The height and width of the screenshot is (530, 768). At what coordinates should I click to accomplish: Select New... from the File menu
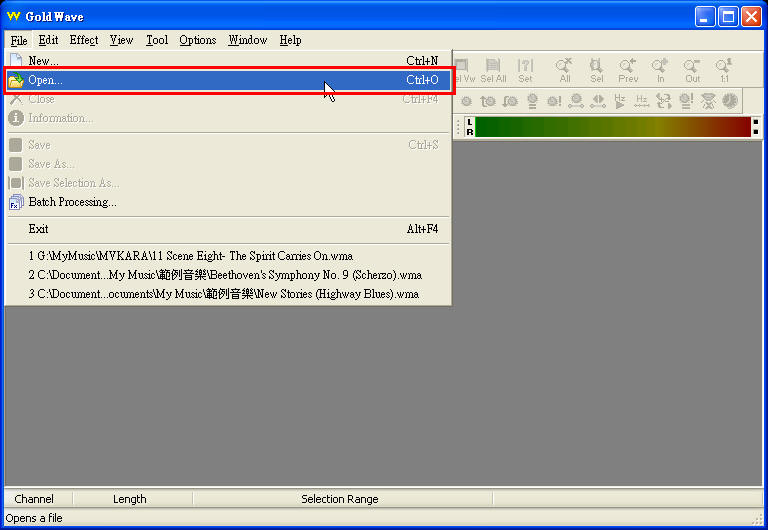(x=43, y=61)
